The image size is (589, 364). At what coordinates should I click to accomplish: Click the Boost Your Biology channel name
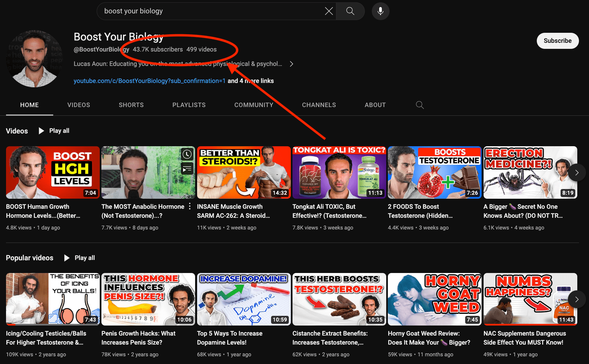click(118, 37)
